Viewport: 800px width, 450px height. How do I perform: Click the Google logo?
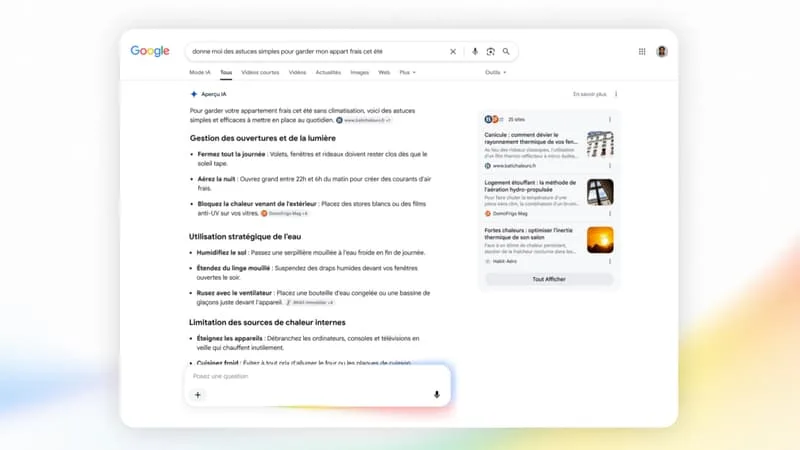pos(149,51)
